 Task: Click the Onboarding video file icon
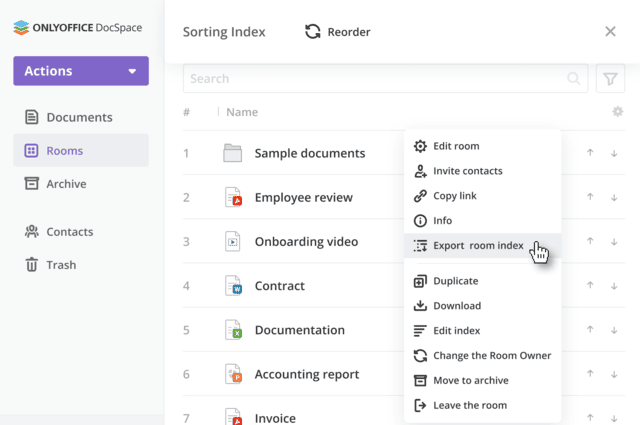point(233,241)
